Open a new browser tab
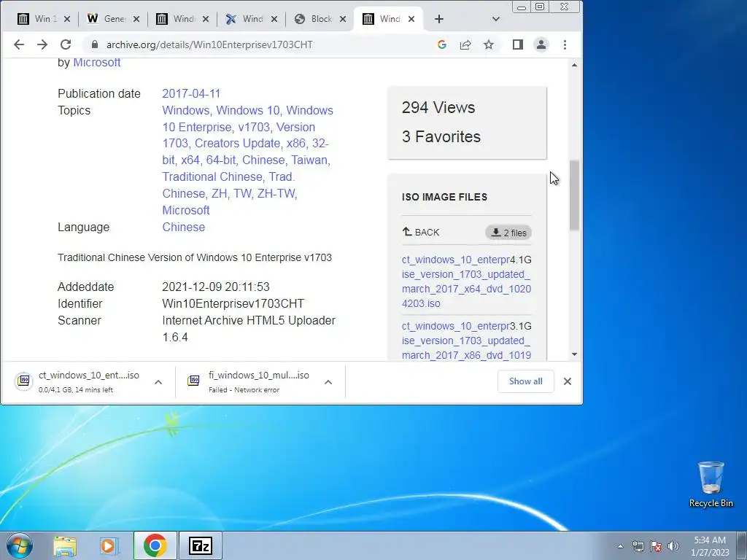This screenshot has width=747, height=560. (x=438, y=19)
